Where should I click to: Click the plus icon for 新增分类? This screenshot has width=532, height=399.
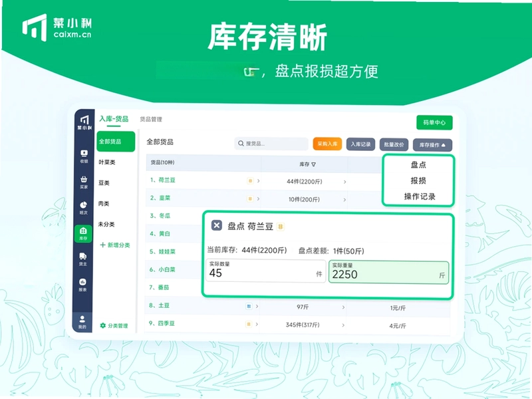pos(102,245)
